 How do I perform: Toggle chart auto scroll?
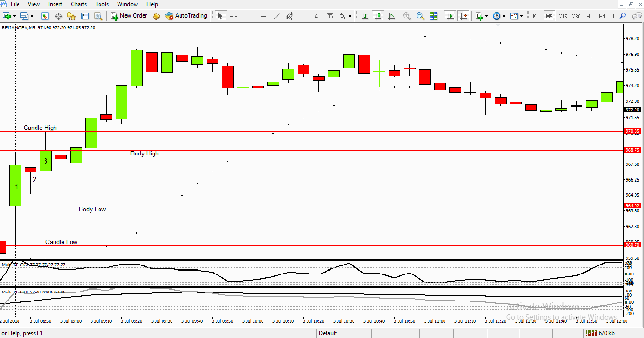[450, 16]
